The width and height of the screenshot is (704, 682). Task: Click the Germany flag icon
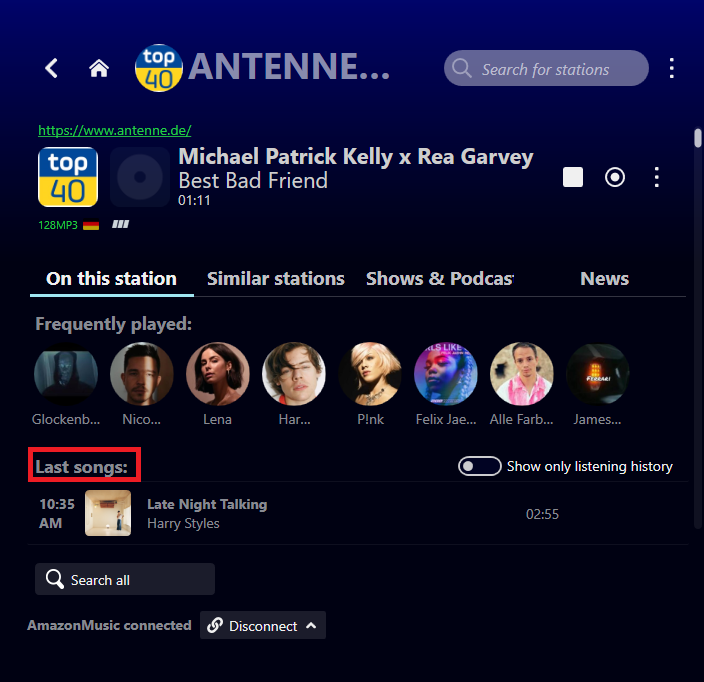pos(91,224)
